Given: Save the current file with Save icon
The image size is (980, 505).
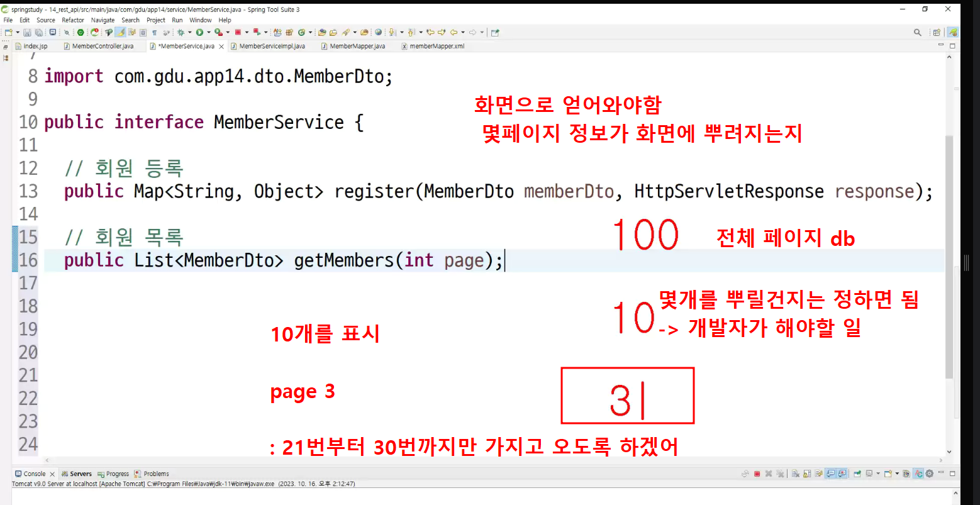Looking at the screenshot, I should 28,32.
